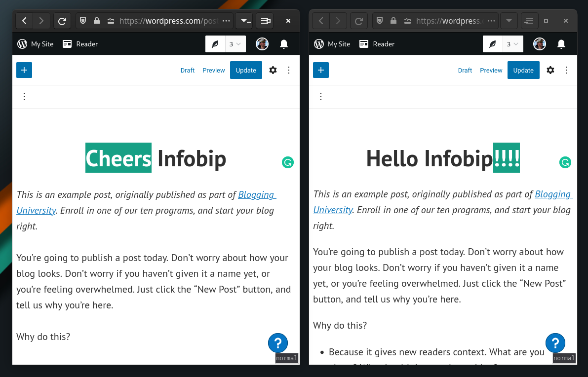Click Draft link in left window

(x=188, y=71)
